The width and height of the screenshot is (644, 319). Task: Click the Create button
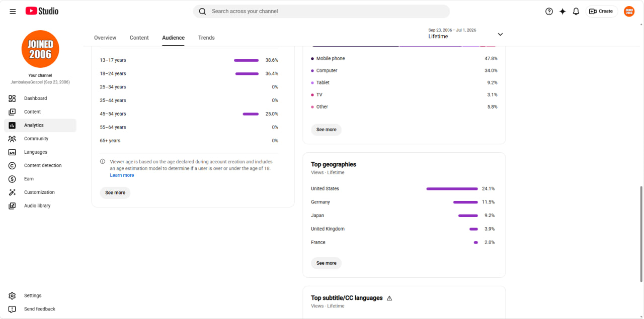pos(601,11)
